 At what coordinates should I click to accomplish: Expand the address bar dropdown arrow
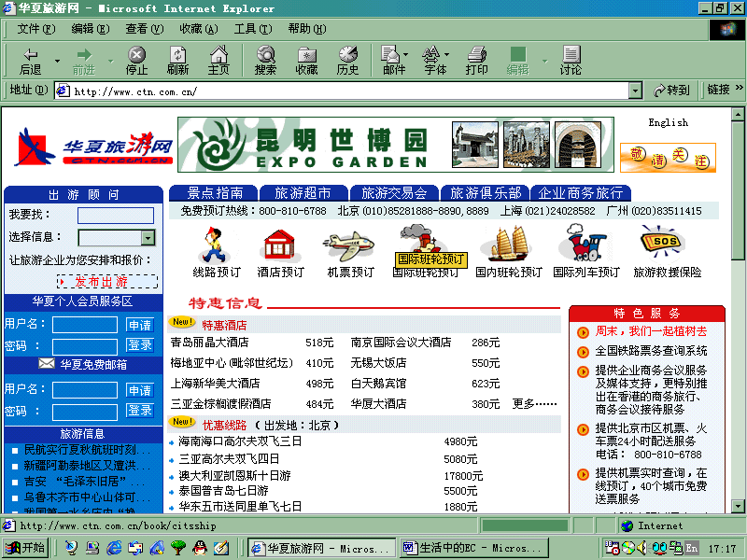tap(635, 91)
